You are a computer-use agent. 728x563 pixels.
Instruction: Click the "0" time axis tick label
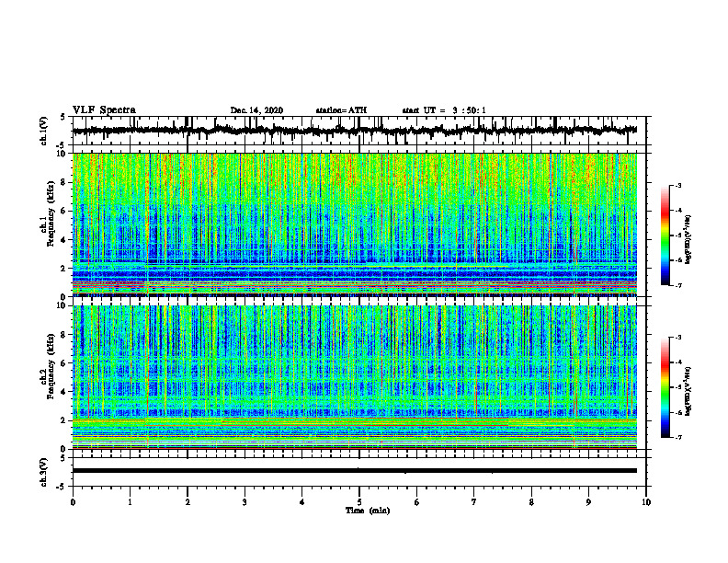point(73,502)
